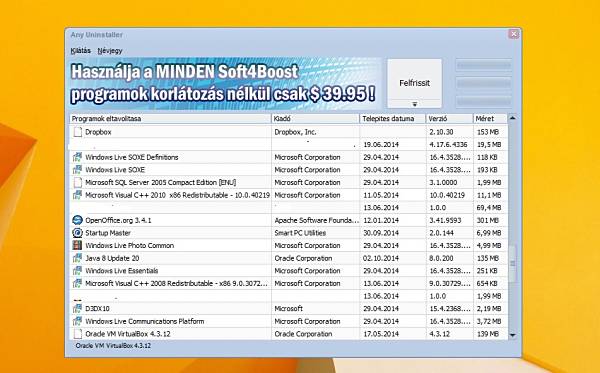
Task: Click size value 135 MB
Action: (488, 258)
